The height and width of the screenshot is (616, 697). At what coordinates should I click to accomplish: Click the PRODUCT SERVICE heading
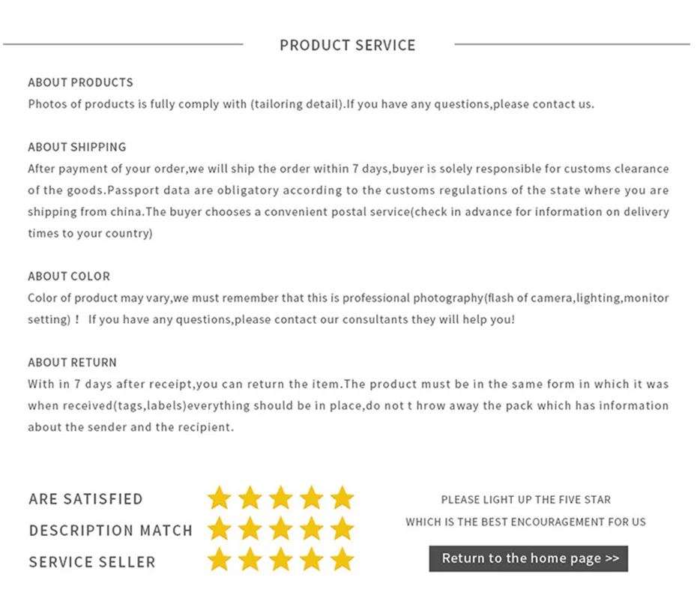(x=348, y=45)
